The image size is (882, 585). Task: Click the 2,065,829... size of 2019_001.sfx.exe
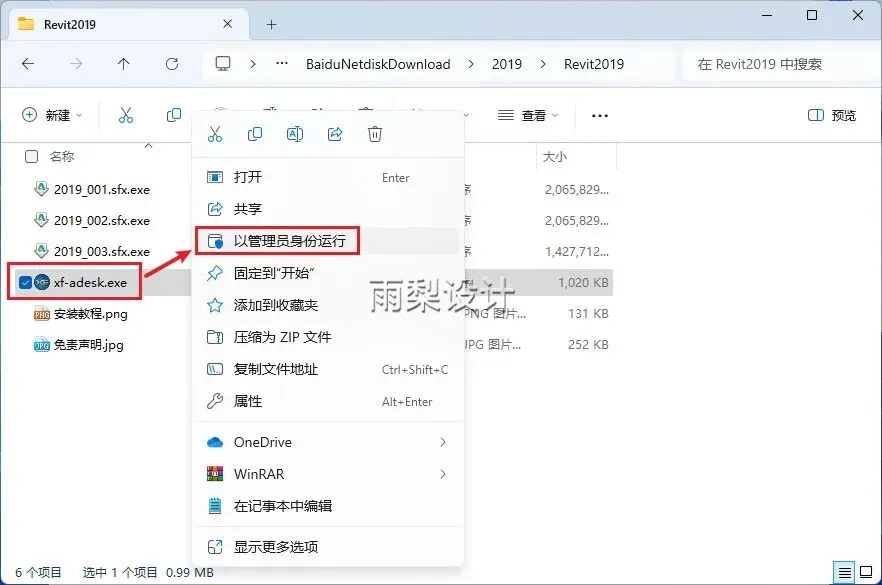point(577,190)
